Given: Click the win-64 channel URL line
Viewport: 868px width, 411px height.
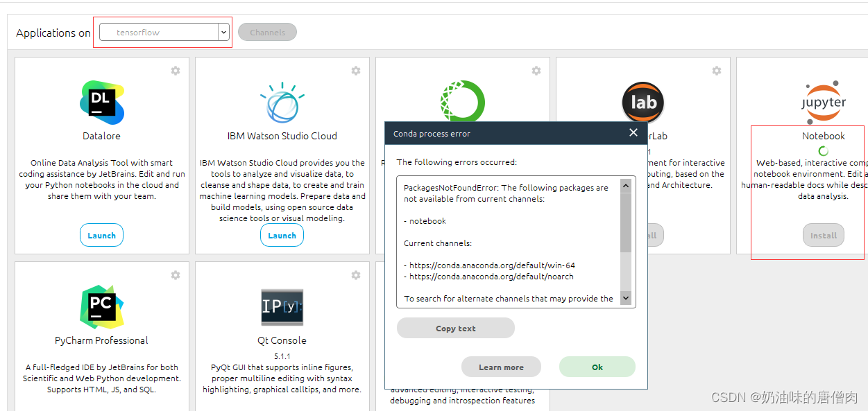Looking at the screenshot, I should click(489, 265).
